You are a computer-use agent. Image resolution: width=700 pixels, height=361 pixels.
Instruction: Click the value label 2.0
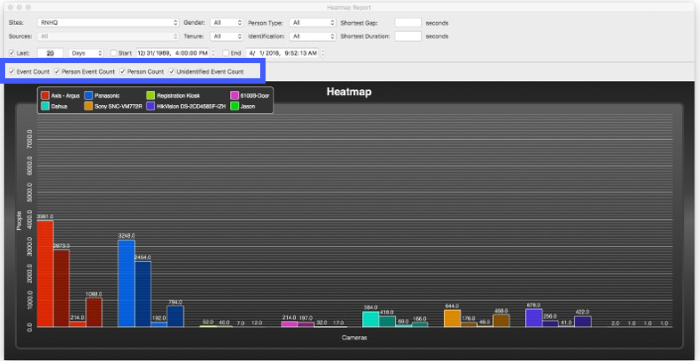615,323
